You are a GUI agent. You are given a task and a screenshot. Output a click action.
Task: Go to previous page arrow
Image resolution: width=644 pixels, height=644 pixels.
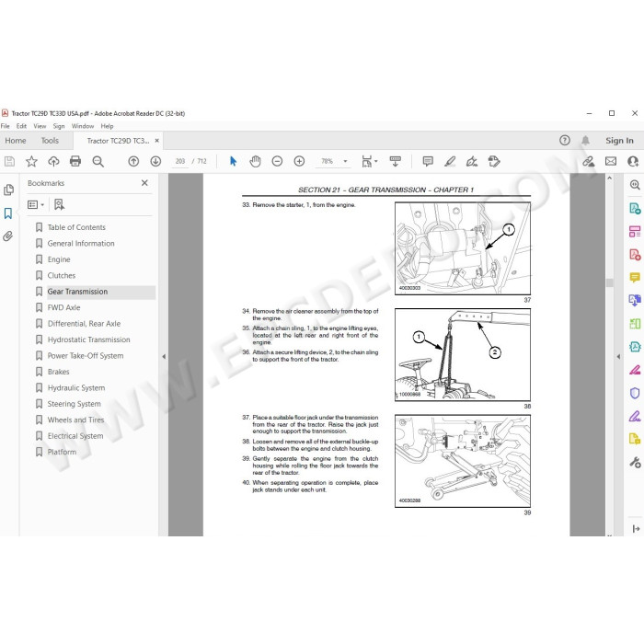pos(133,161)
